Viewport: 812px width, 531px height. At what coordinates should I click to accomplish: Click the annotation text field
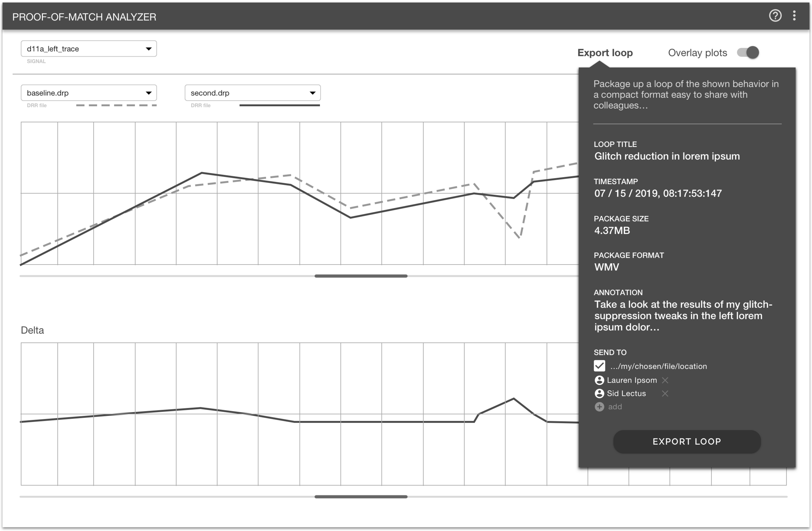[682, 316]
